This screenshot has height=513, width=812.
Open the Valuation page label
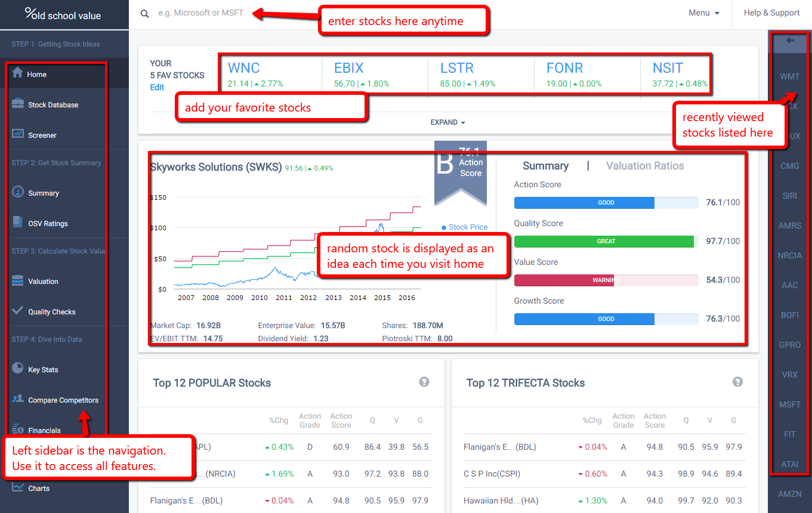pos(43,282)
